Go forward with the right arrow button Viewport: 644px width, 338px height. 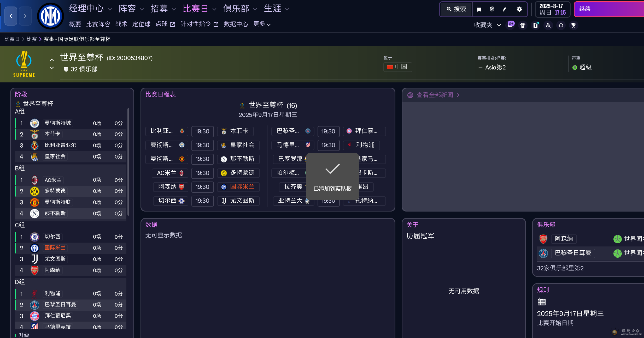tap(25, 16)
